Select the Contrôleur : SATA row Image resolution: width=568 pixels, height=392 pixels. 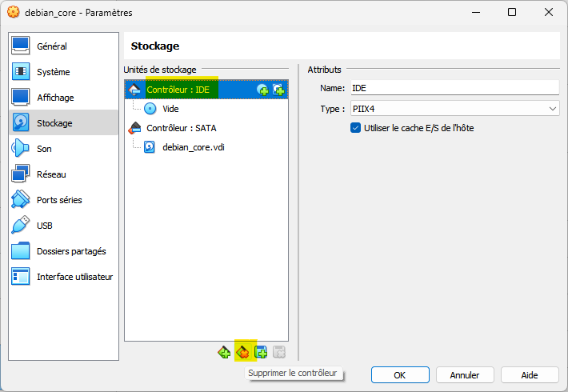pos(206,128)
